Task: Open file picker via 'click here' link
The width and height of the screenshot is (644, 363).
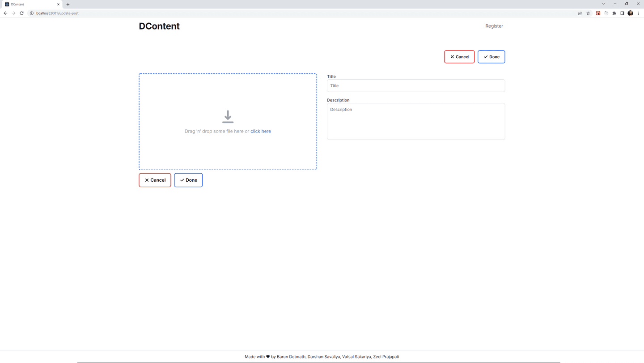Action: (x=261, y=131)
